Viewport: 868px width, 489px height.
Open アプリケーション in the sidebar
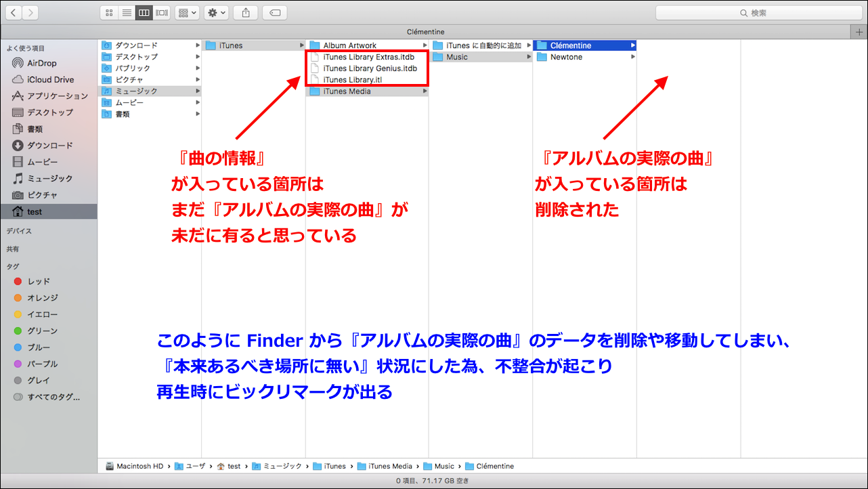pos(49,96)
